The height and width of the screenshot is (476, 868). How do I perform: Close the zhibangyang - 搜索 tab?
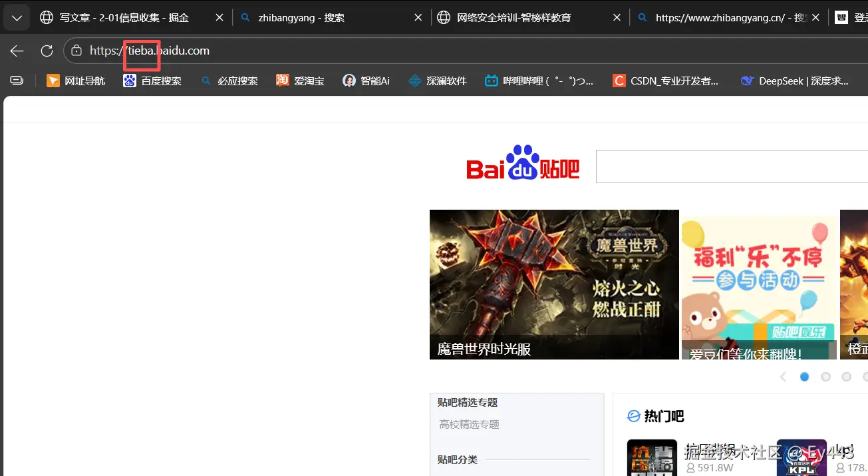(x=418, y=18)
